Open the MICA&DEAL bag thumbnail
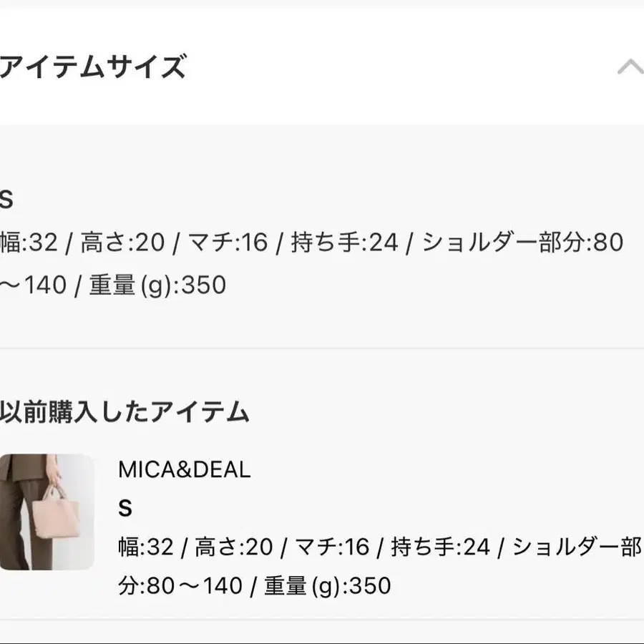 tap(47, 512)
